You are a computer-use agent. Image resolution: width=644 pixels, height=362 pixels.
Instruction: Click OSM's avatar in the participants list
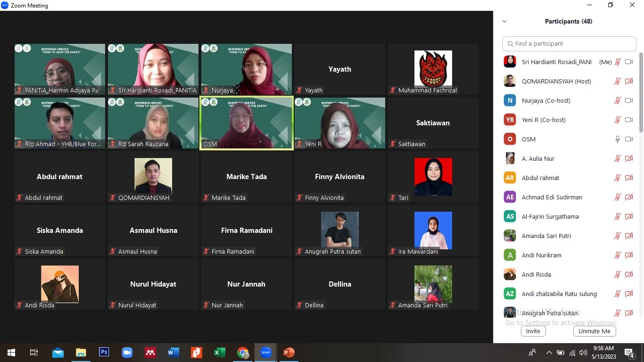point(510,139)
